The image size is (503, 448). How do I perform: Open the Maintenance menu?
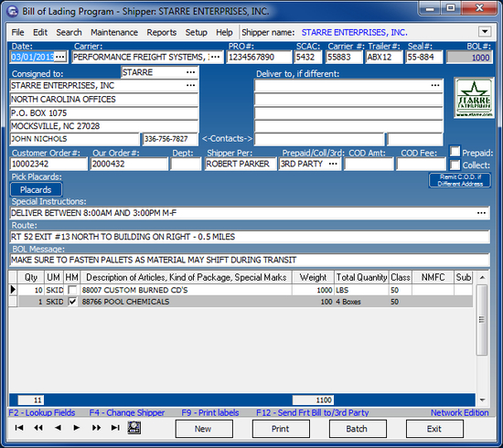(114, 32)
